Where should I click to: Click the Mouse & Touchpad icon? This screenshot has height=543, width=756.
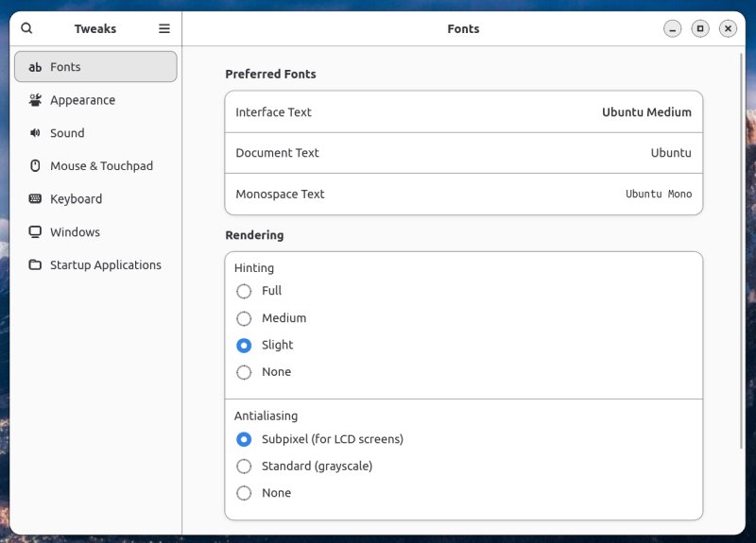[x=35, y=166]
